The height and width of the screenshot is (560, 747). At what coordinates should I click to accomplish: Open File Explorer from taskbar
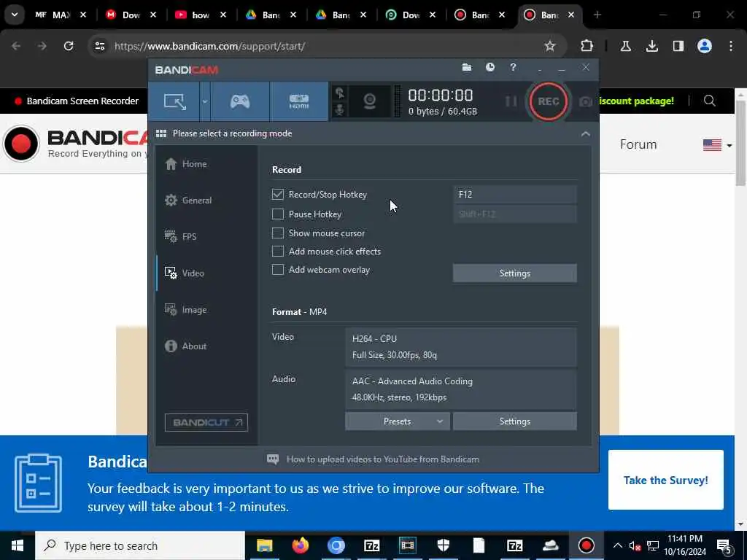pyautogui.click(x=264, y=545)
